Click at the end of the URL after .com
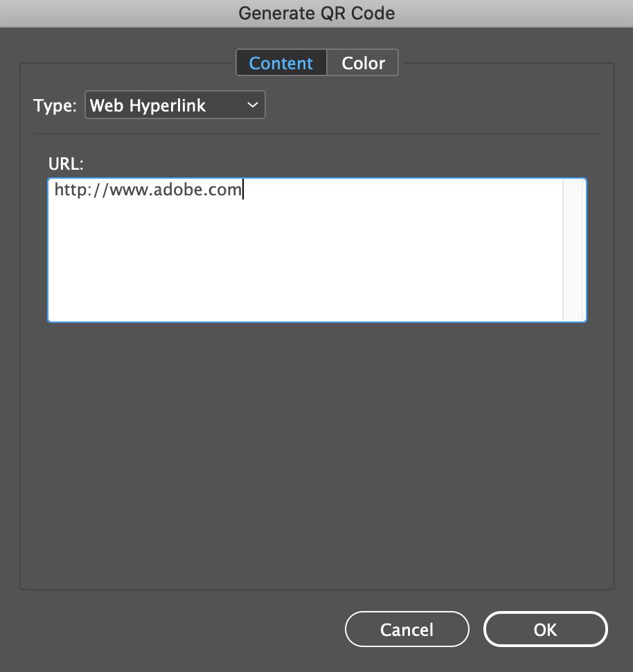 [x=243, y=189]
